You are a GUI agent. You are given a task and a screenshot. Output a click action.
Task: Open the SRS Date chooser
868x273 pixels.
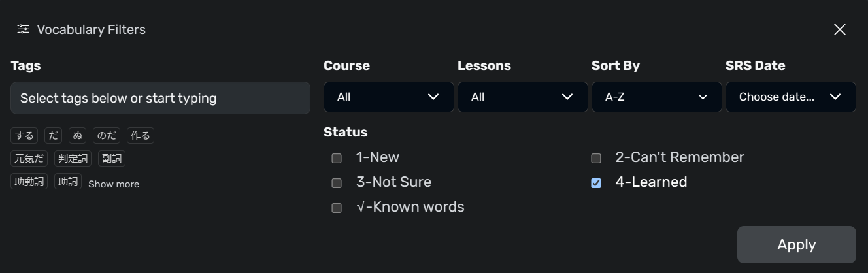pos(791,97)
